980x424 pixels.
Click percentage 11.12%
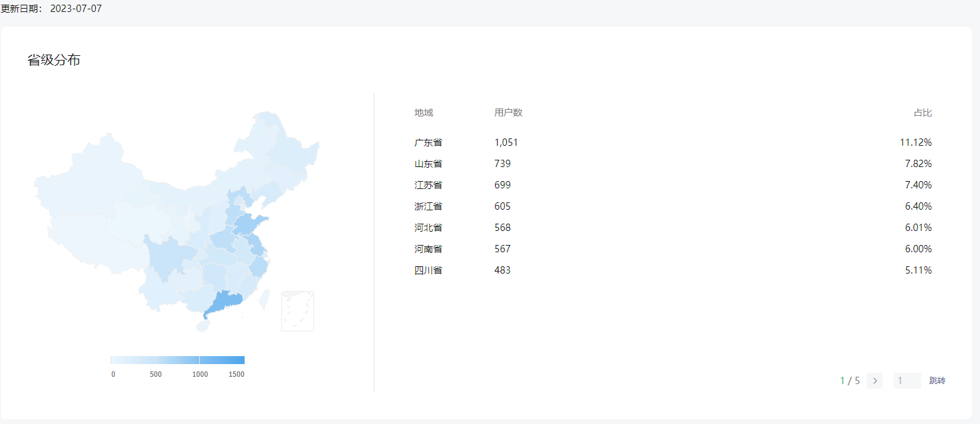pyautogui.click(x=916, y=142)
